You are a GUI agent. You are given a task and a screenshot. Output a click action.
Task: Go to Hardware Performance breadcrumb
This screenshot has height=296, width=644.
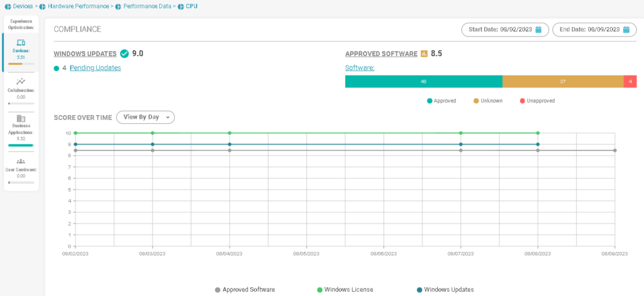pos(73,6)
